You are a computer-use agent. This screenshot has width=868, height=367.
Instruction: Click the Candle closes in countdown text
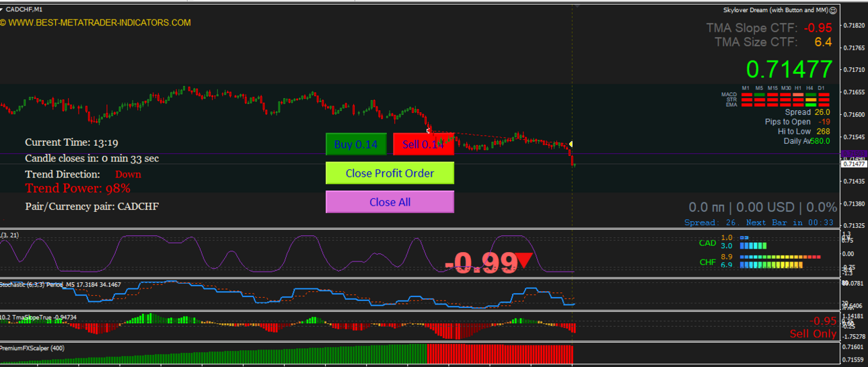[x=92, y=159]
